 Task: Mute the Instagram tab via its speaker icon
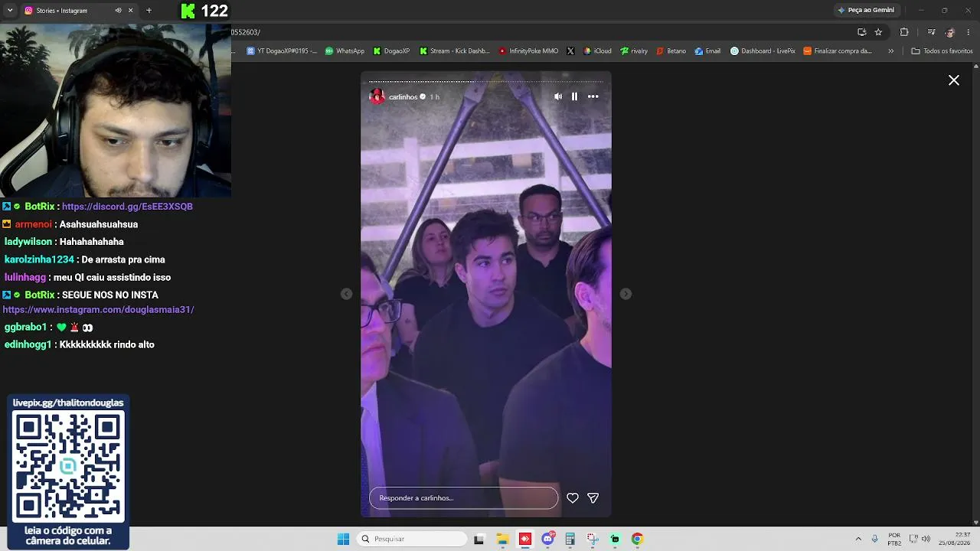pos(118,11)
